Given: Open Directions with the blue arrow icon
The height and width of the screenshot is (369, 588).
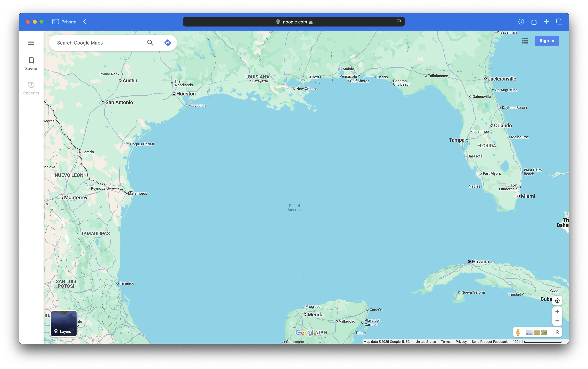Looking at the screenshot, I should click(168, 43).
